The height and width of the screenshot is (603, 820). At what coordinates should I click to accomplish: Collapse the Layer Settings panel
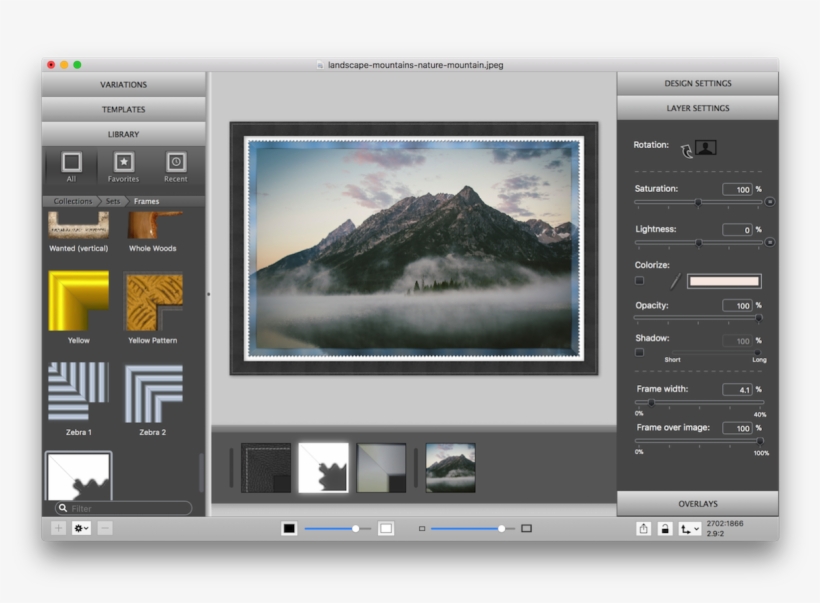(x=698, y=108)
